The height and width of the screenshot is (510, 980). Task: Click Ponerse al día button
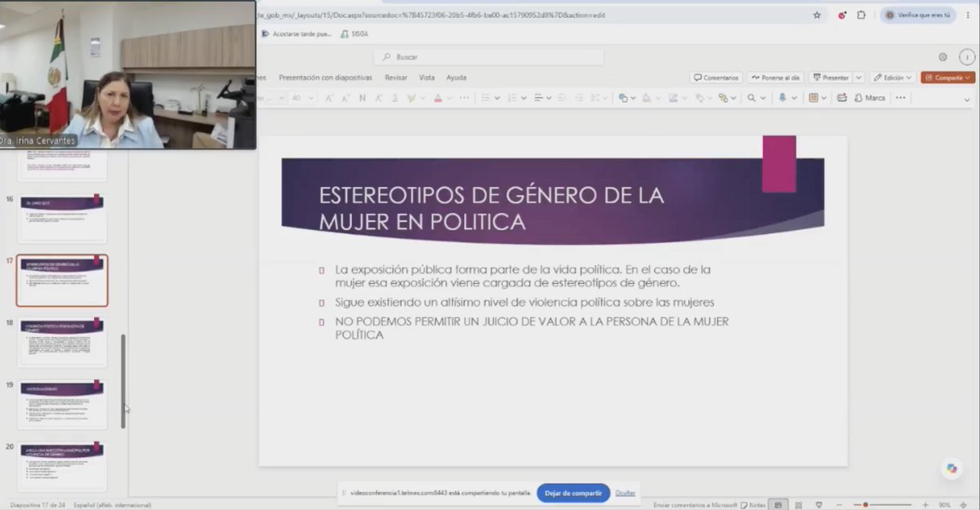[776, 78]
